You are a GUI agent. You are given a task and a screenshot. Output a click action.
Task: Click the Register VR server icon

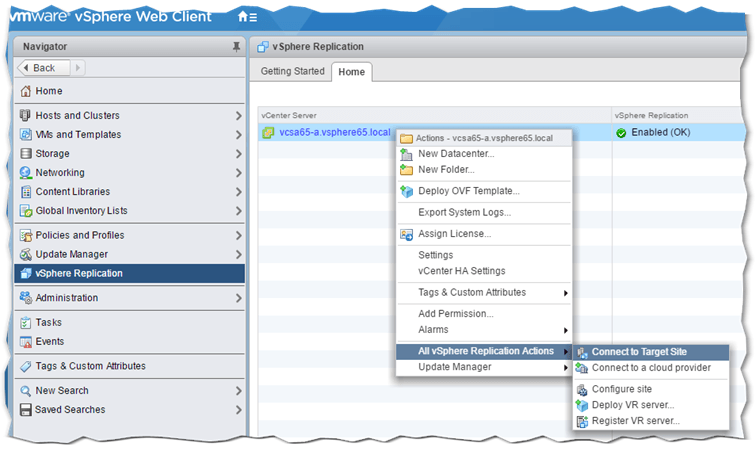582,422
